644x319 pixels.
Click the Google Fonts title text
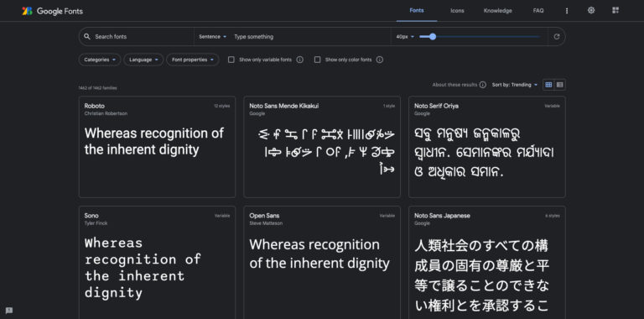tap(60, 11)
